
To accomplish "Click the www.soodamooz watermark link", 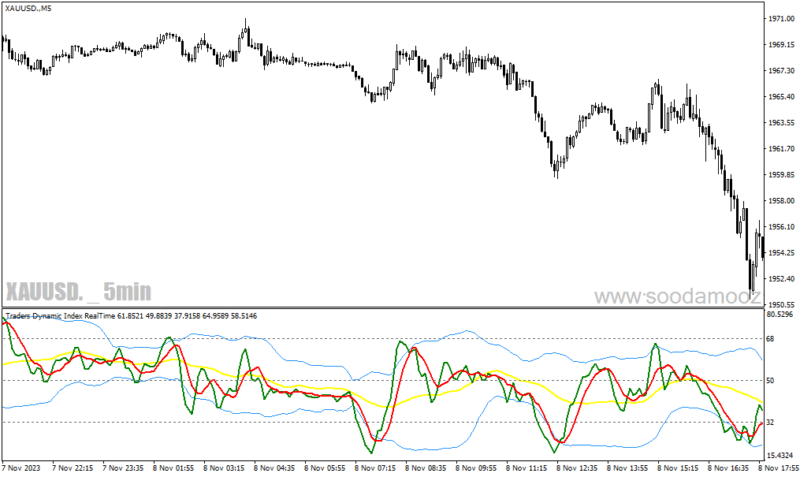I will [678, 296].
